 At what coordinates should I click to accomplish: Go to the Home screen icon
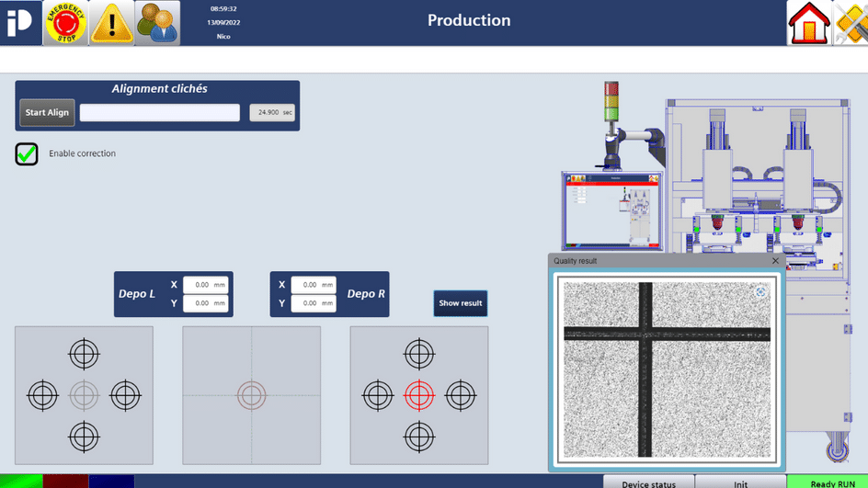809,23
